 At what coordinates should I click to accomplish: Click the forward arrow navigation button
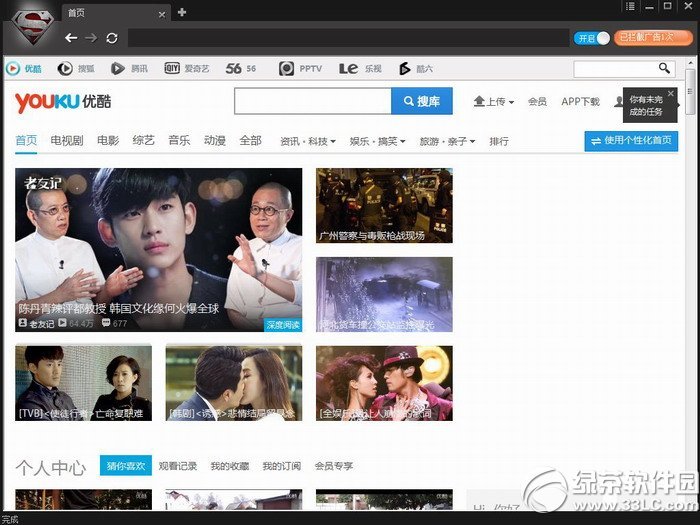[91, 38]
